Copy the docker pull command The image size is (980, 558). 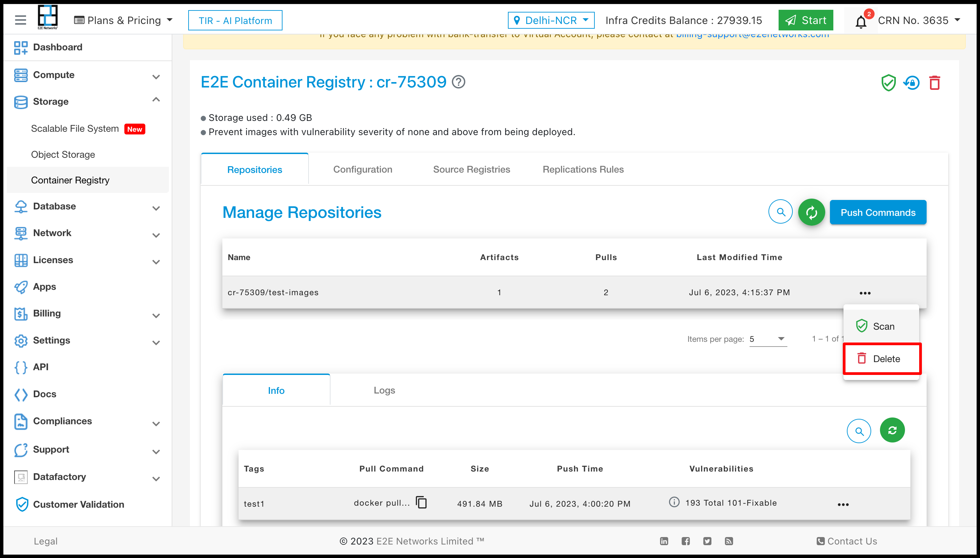point(421,502)
